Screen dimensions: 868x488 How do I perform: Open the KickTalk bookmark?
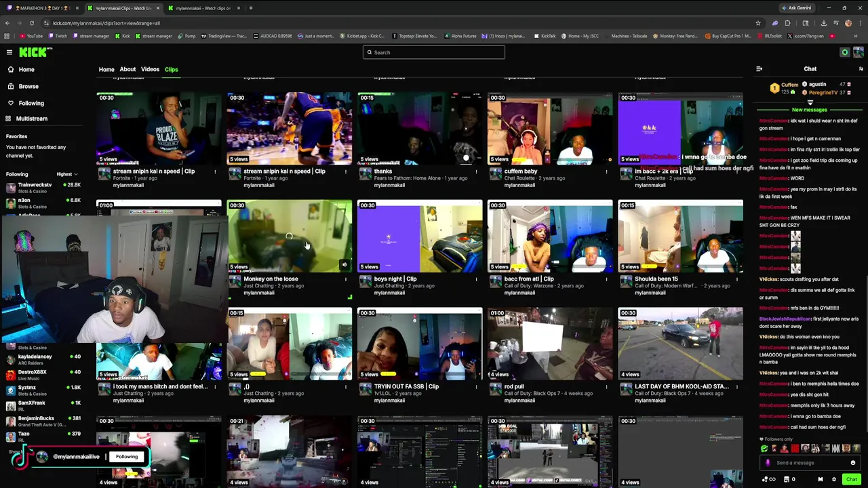point(545,36)
